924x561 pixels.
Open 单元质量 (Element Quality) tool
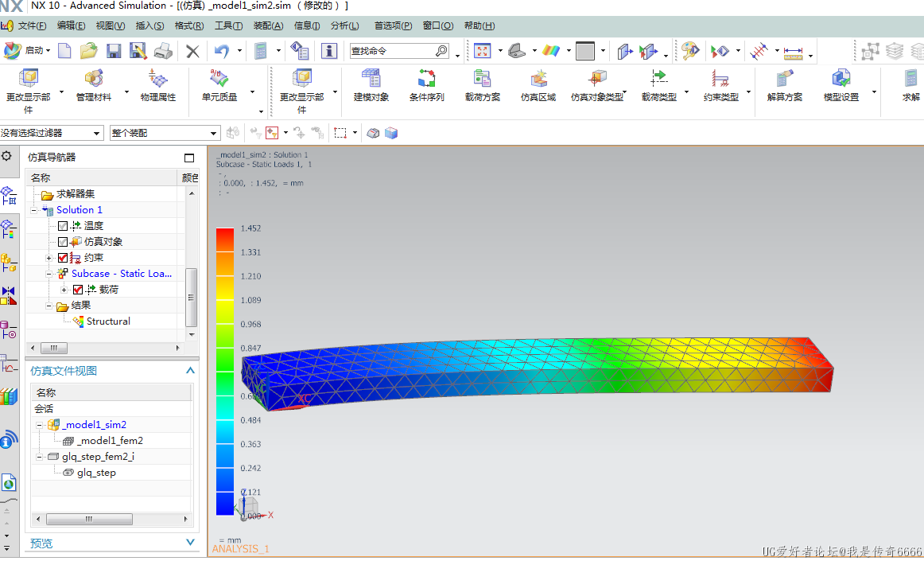219,85
